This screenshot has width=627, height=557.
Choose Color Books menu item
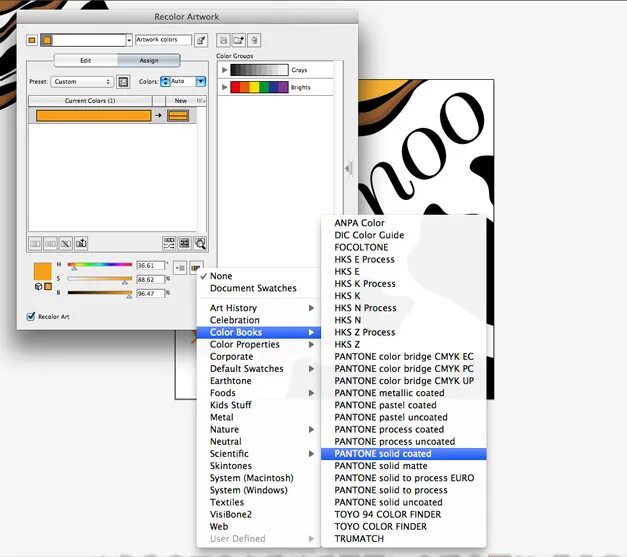point(258,332)
